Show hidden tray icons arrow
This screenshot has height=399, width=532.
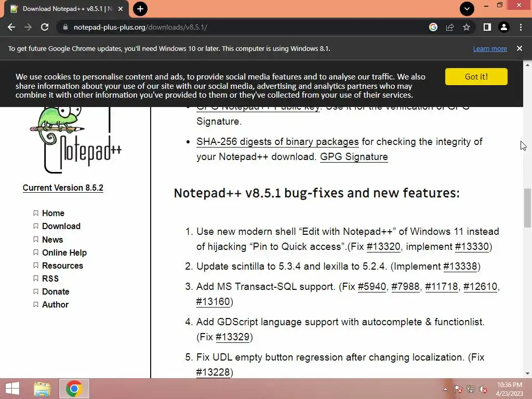click(445, 389)
